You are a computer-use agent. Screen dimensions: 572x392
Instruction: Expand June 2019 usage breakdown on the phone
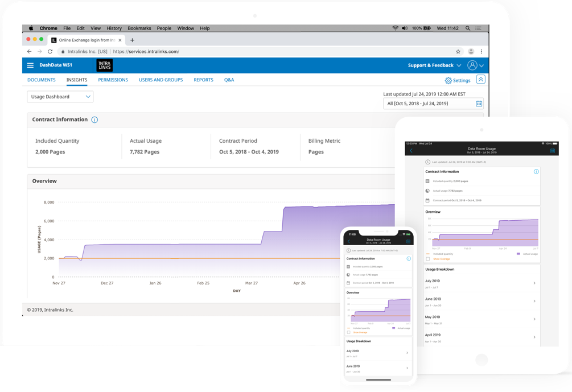pyautogui.click(x=378, y=368)
